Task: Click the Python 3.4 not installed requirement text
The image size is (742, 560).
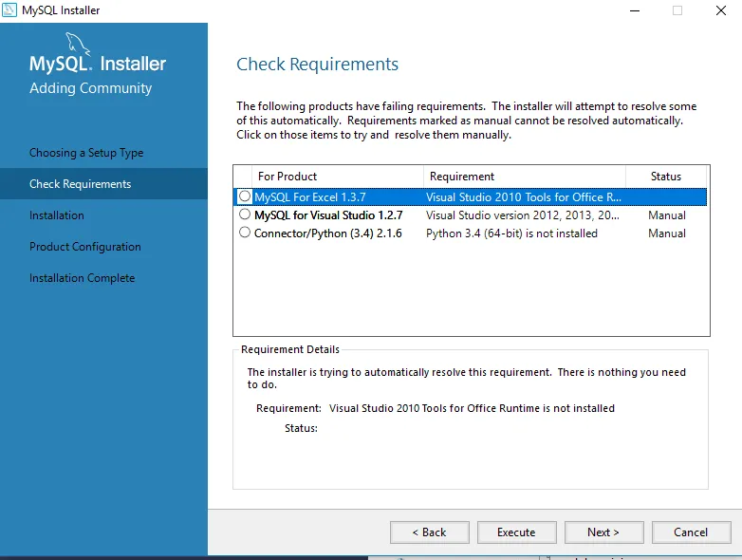Action: 511,233
